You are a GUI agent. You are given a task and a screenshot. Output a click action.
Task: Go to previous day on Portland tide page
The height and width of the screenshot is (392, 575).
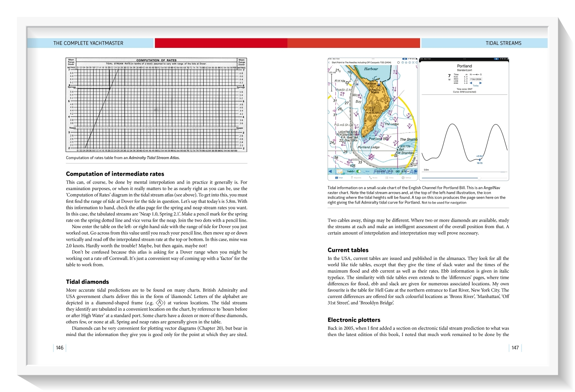coord(471,83)
